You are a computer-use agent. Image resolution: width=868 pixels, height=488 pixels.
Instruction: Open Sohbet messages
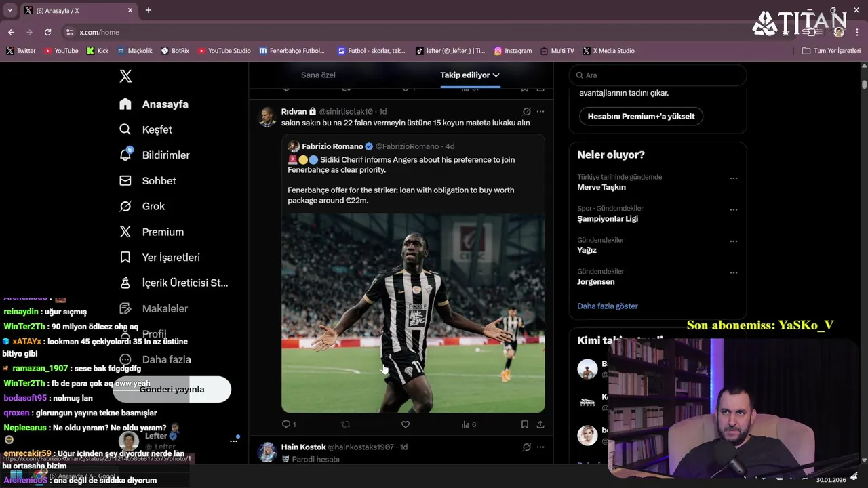click(147, 181)
